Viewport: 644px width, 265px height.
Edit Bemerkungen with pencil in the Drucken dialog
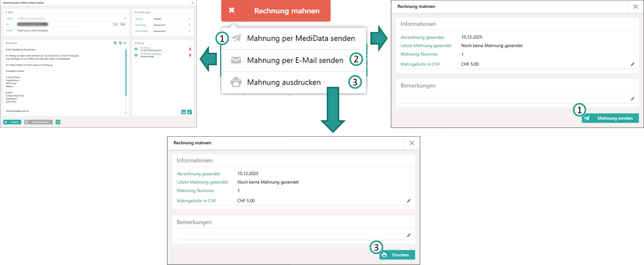click(408, 235)
